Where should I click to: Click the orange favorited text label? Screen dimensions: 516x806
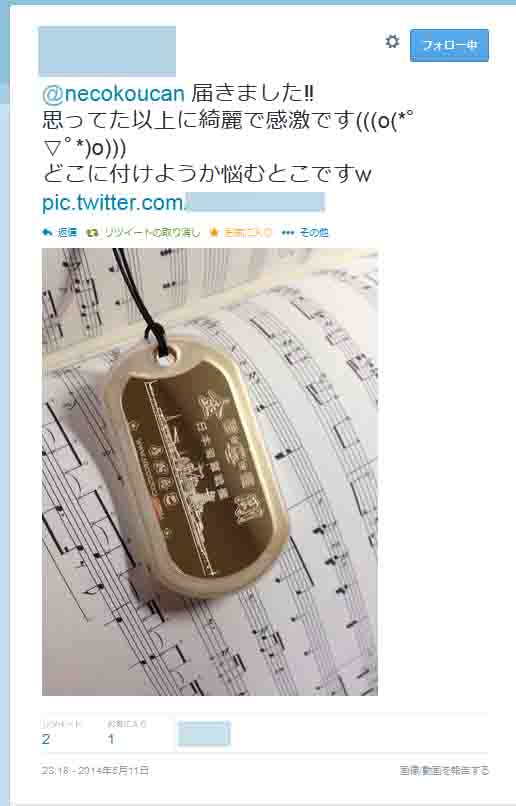248,232
